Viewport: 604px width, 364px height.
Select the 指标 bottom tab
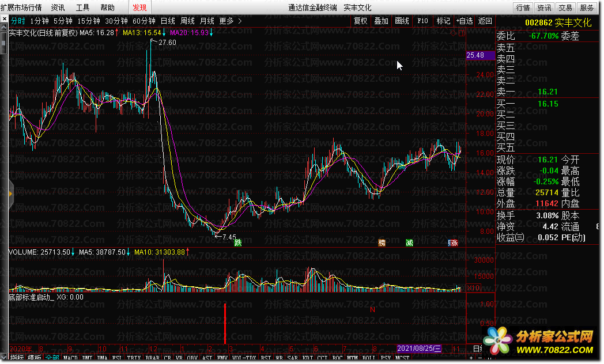click(x=17, y=358)
